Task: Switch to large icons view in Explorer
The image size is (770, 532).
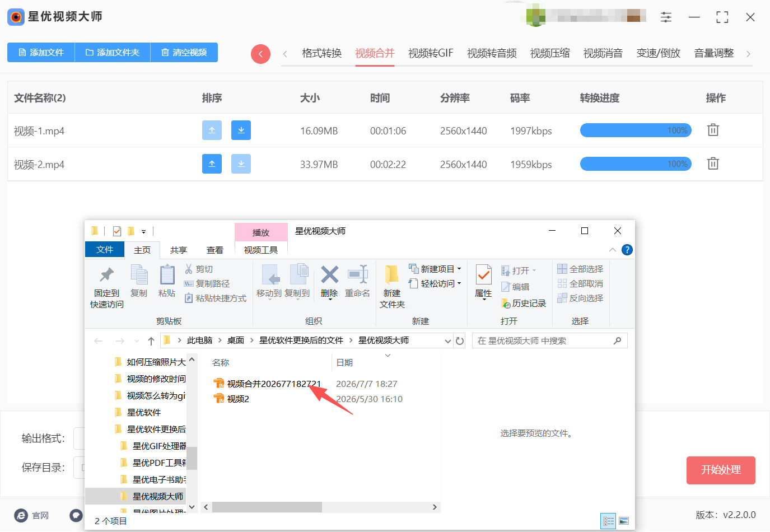Action: click(623, 521)
